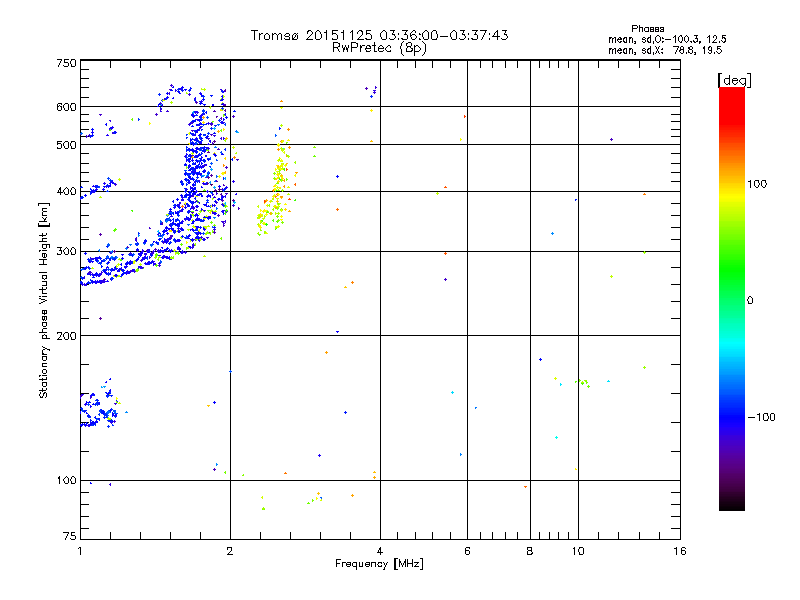Click the x-axis tick label '10'
800x600 pixels.
tap(578, 551)
